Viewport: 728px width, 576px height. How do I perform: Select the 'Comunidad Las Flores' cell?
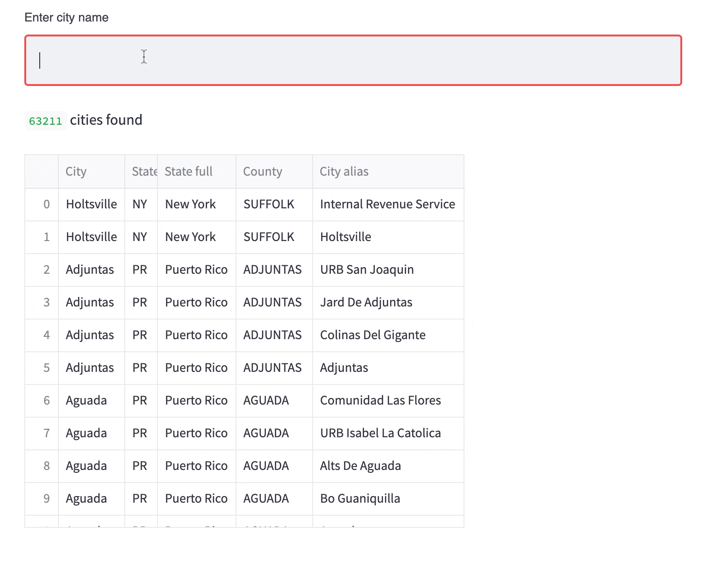[380, 400]
